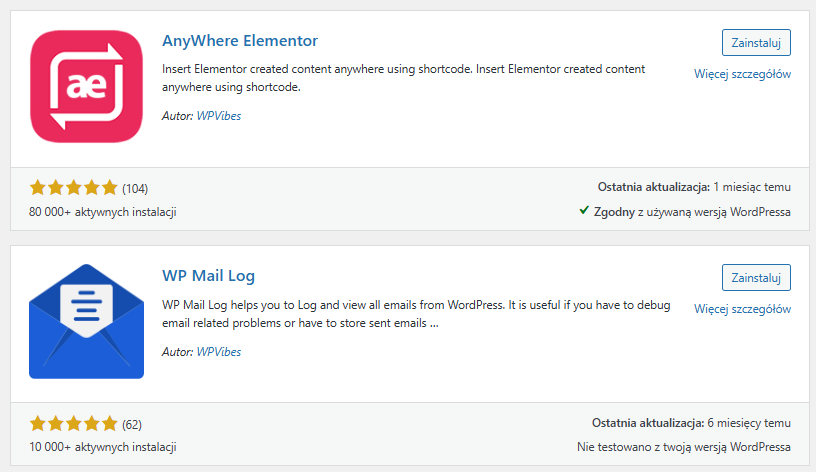The height and width of the screenshot is (472, 816).
Task: Click WPVibes author link under AnyWhere Elementor
Action: click(219, 116)
